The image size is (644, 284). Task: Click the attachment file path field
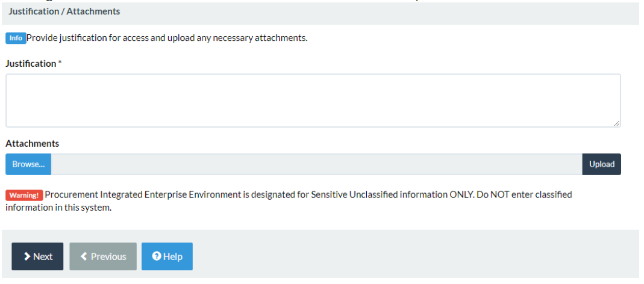[x=317, y=164]
